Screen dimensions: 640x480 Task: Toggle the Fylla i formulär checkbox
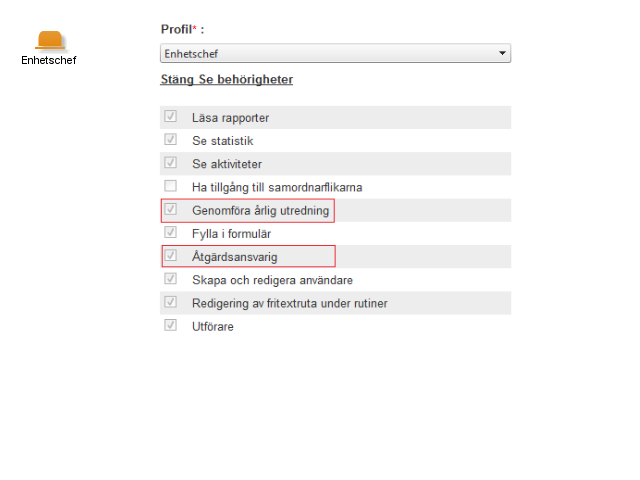(170, 233)
